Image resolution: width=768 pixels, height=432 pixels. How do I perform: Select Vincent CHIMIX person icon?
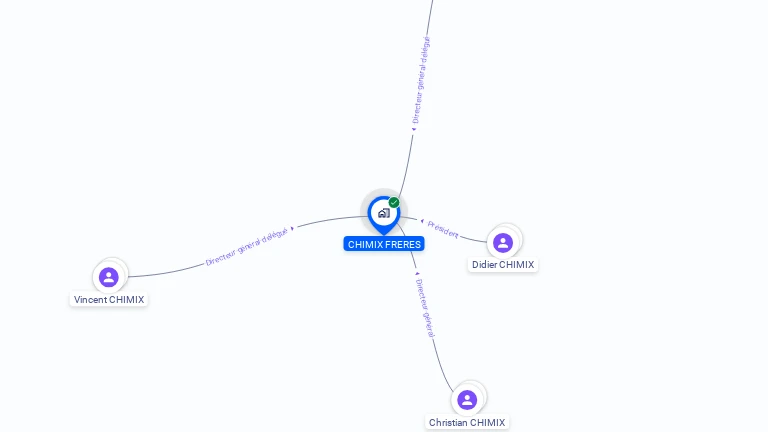point(109,277)
